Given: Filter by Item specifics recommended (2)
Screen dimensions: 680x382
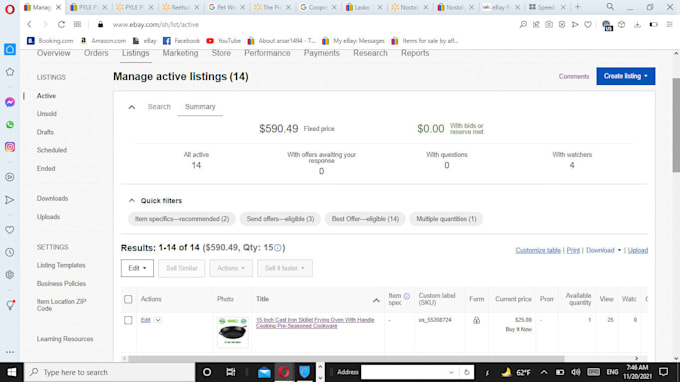Looking at the screenshot, I should tap(182, 219).
